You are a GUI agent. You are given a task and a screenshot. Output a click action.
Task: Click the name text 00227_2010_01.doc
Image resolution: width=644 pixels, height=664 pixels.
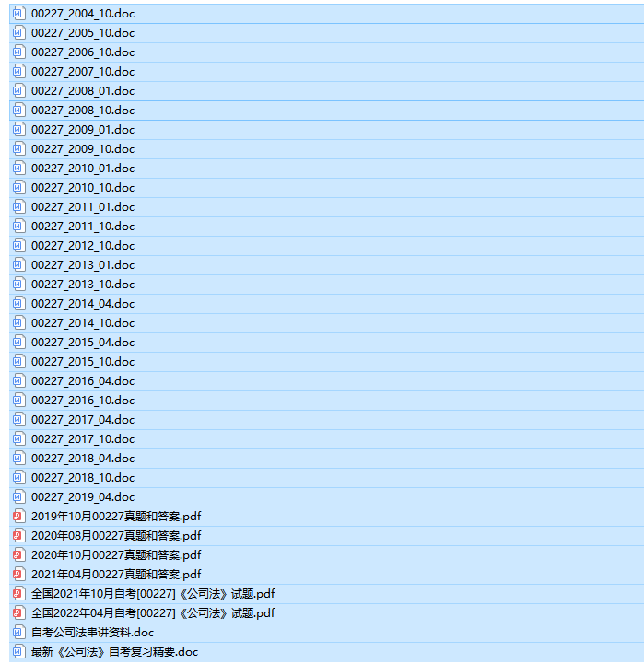(x=83, y=169)
